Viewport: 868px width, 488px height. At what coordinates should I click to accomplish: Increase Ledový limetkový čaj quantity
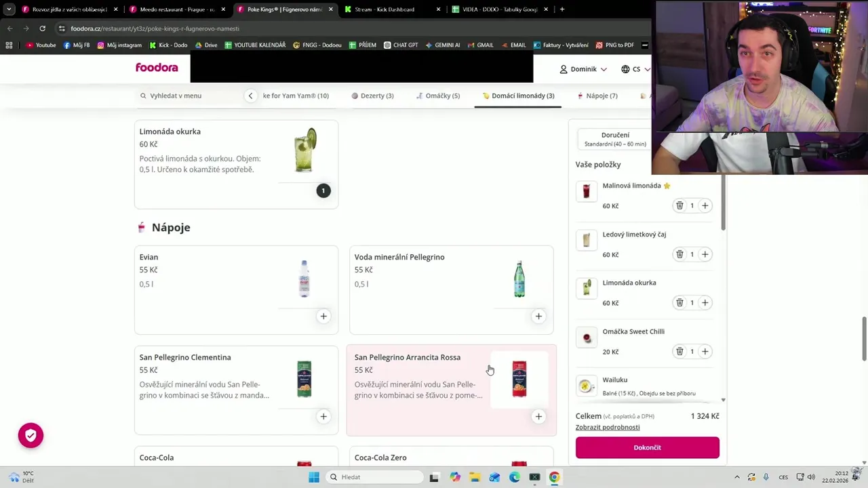point(705,254)
